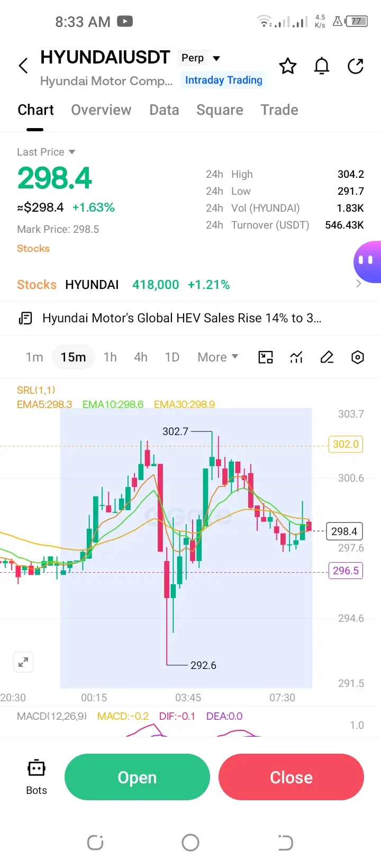381x868 pixels.
Task: Open chart picture-in-picture layout icon
Action: coord(266,357)
